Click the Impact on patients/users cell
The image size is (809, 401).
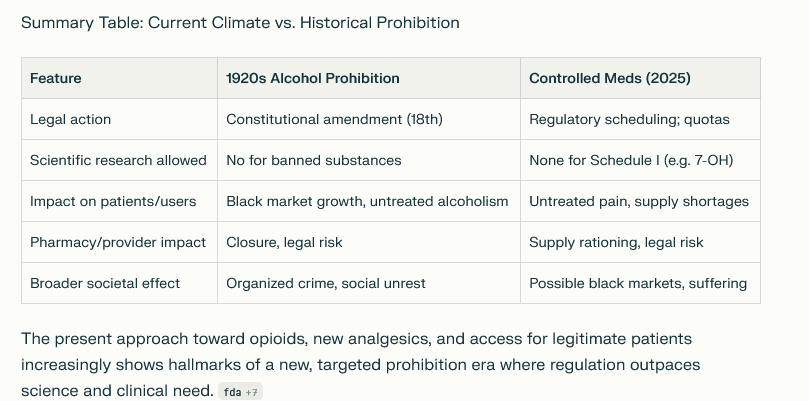(x=119, y=201)
